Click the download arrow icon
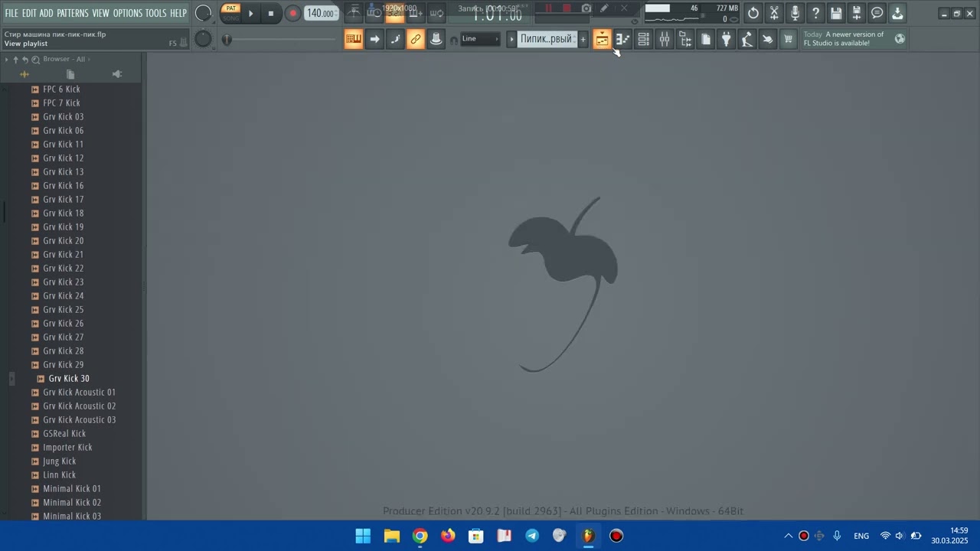Screen dimensions: 980x551 tap(898, 13)
